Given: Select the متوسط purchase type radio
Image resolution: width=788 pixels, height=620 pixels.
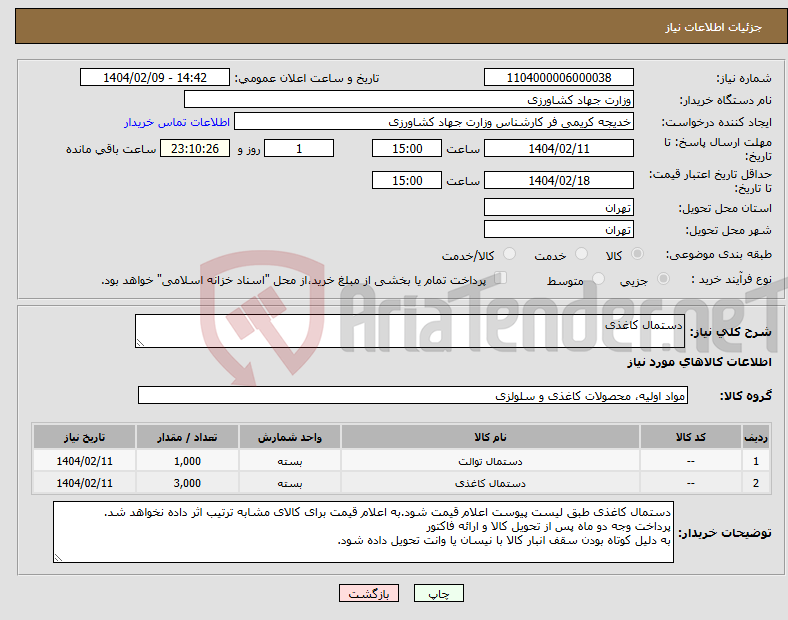Looking at the screenshot, I should (x=598, y=278).
